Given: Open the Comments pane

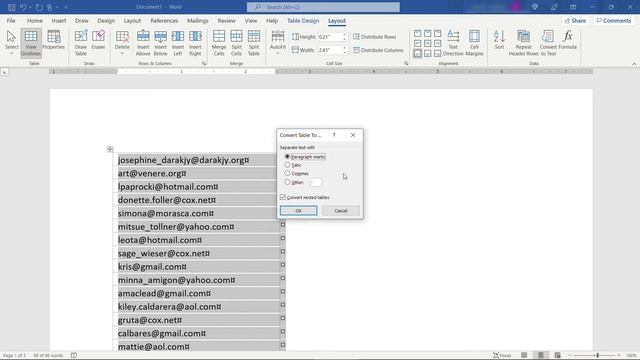Looking at the screenshot, I should pos(613,20).
